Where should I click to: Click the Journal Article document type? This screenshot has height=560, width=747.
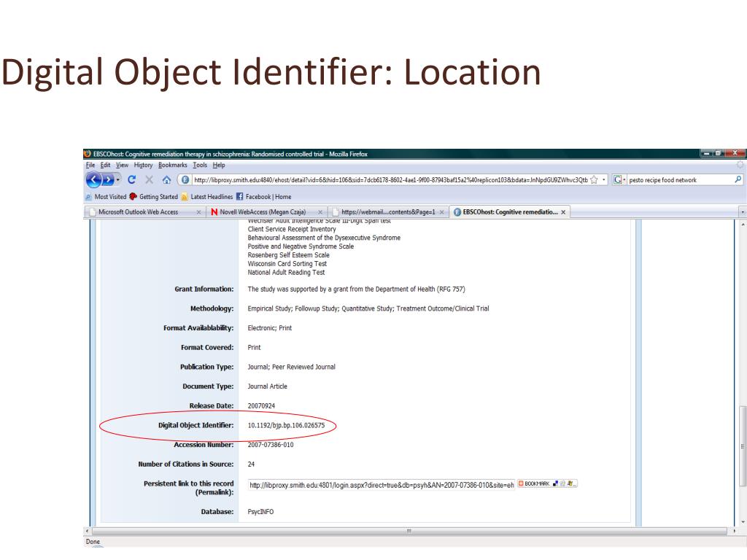tap(267, 386)
